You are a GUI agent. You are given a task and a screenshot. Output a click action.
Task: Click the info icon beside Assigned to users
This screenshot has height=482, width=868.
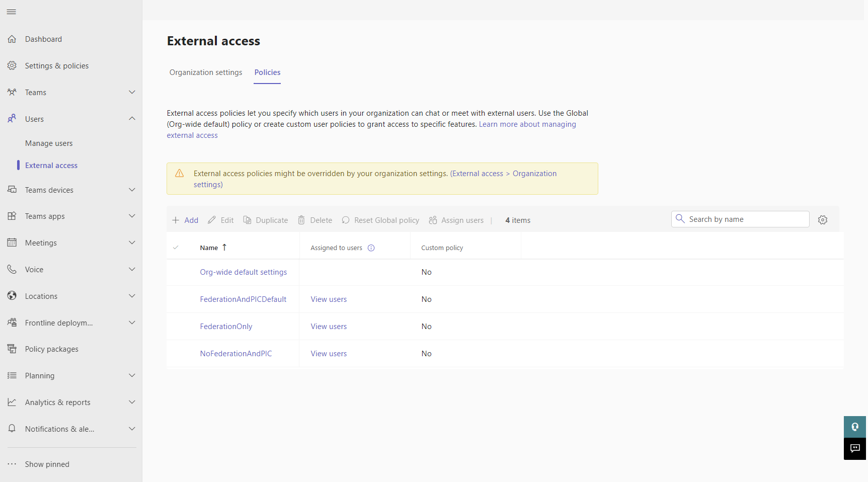pyautogui.click(x=371, y=248)
